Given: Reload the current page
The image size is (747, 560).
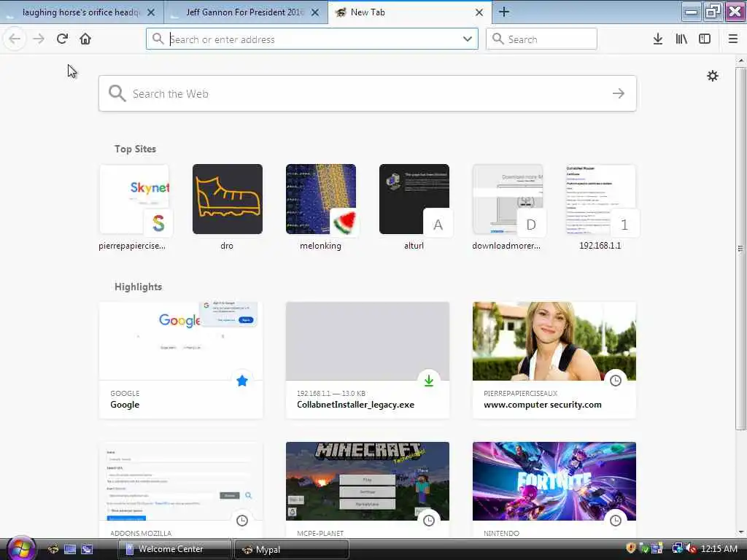Looking at the screenshot, I should point(62,39).
